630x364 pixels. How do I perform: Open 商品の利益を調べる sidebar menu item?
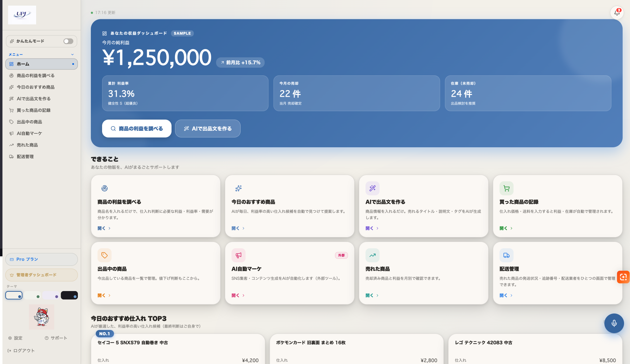[41, 76]
